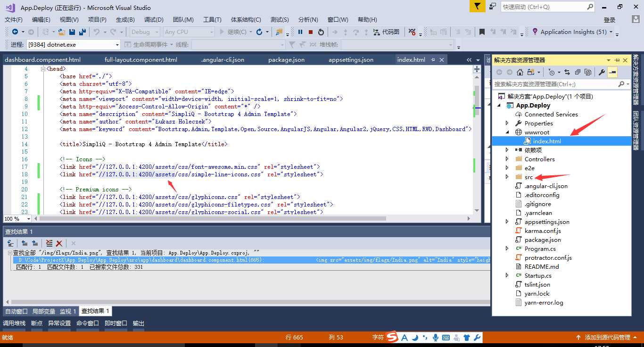This screenshot has width=644, height=347.
Task: Click the Sogou input method S icon
Action: click(392, 337)
